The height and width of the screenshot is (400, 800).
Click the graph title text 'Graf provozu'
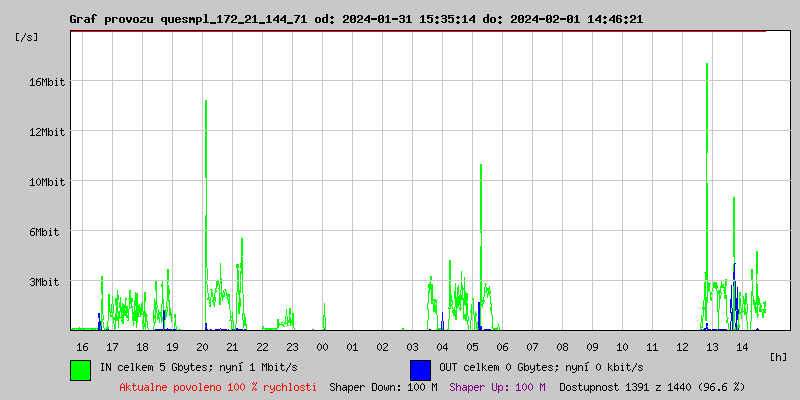110,19
